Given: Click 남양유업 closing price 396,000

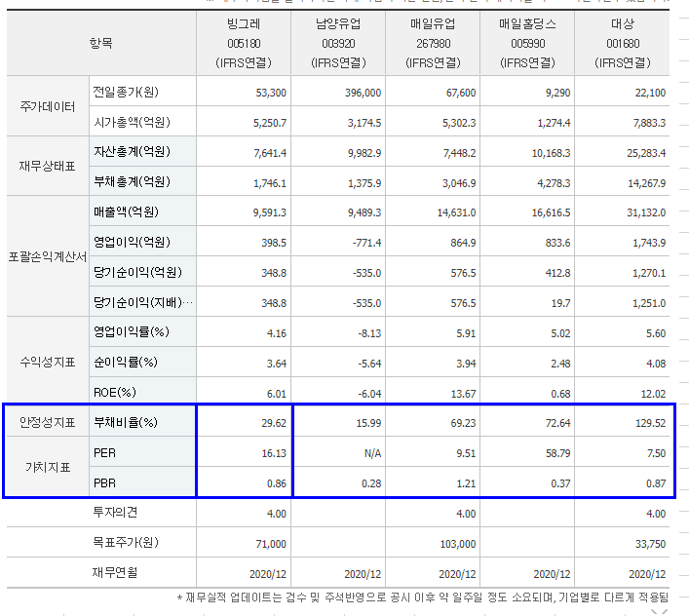Looking at the screenshot, I should coord(363,93).
